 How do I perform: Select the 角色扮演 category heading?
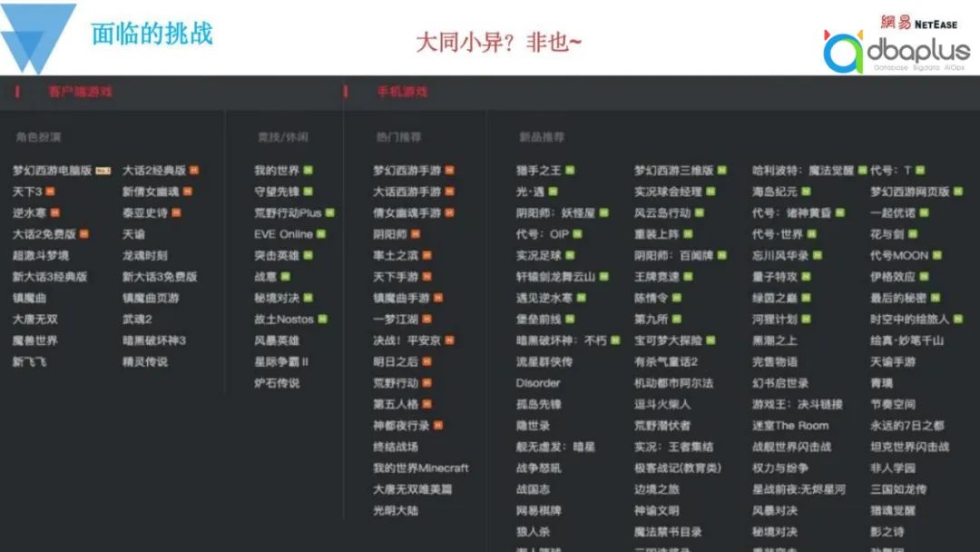tap(38, 137)
